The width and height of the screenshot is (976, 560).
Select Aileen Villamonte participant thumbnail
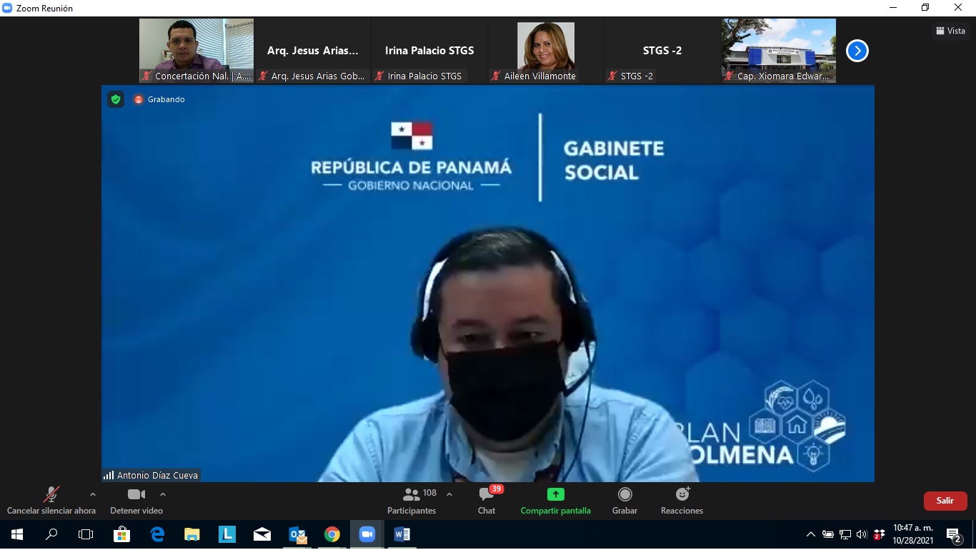[546, 51]
